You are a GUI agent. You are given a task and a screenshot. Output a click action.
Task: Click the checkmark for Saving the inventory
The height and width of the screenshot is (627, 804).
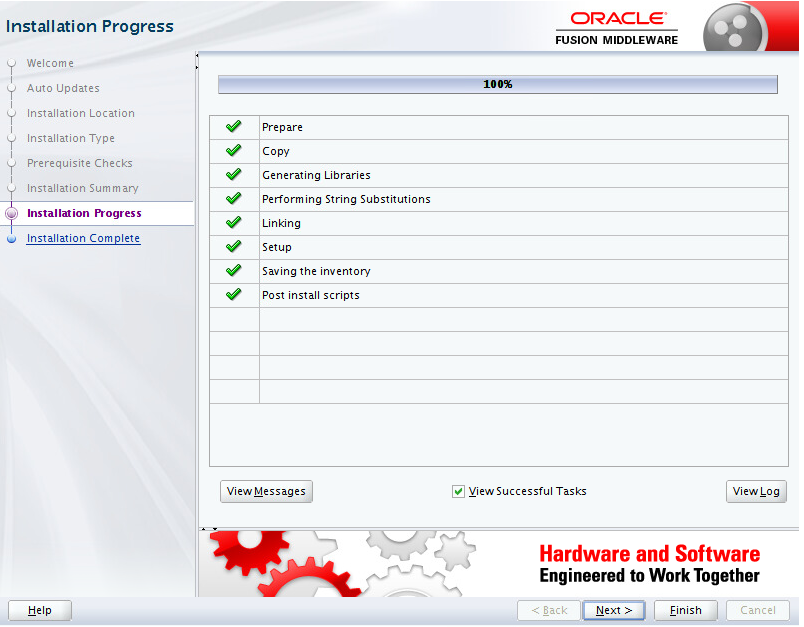point(233,270)
